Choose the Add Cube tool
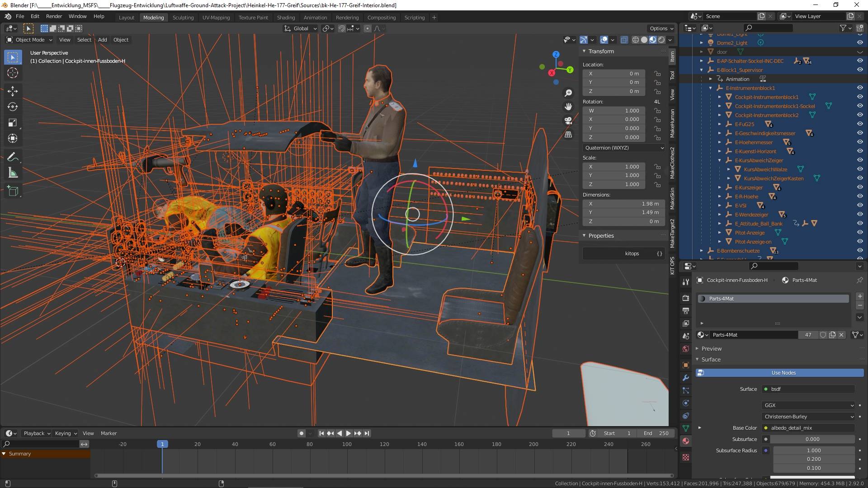The height and width of the screenshot is (488, 868). (x=13, y=191)
